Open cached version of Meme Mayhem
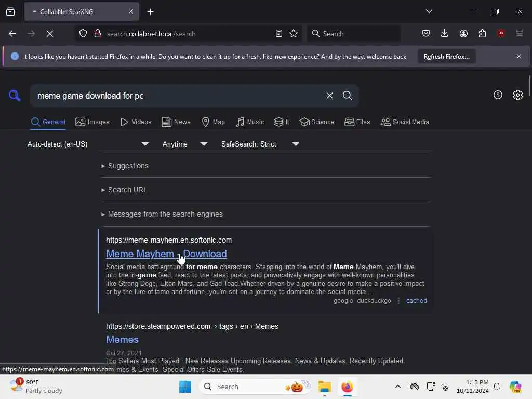532x399 pixels. click(416, 301)
